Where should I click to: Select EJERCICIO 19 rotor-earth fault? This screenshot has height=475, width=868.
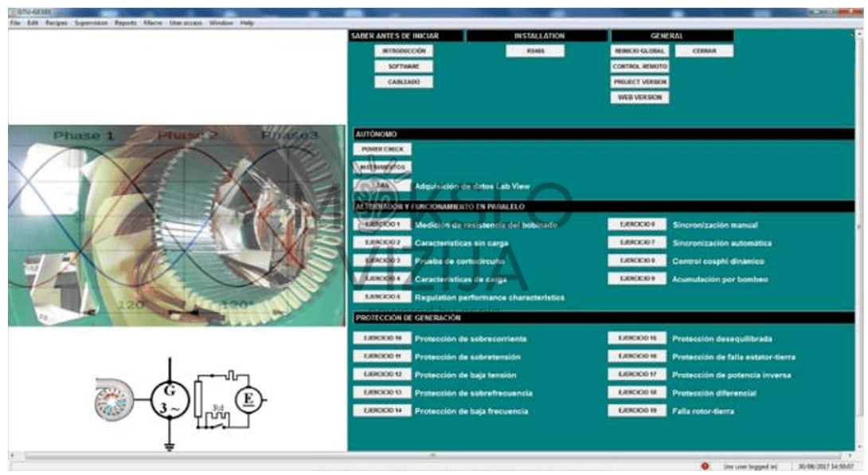point(637,411)
